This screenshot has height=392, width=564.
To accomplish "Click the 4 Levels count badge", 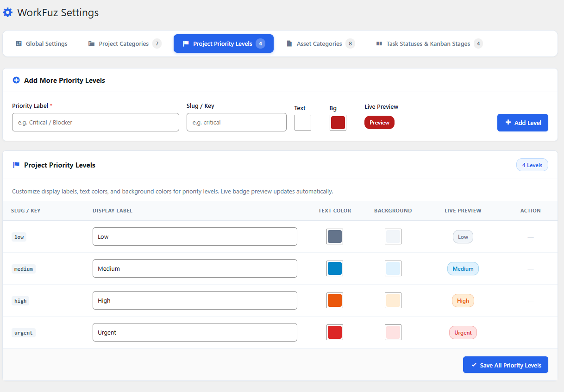I will 532,165.
